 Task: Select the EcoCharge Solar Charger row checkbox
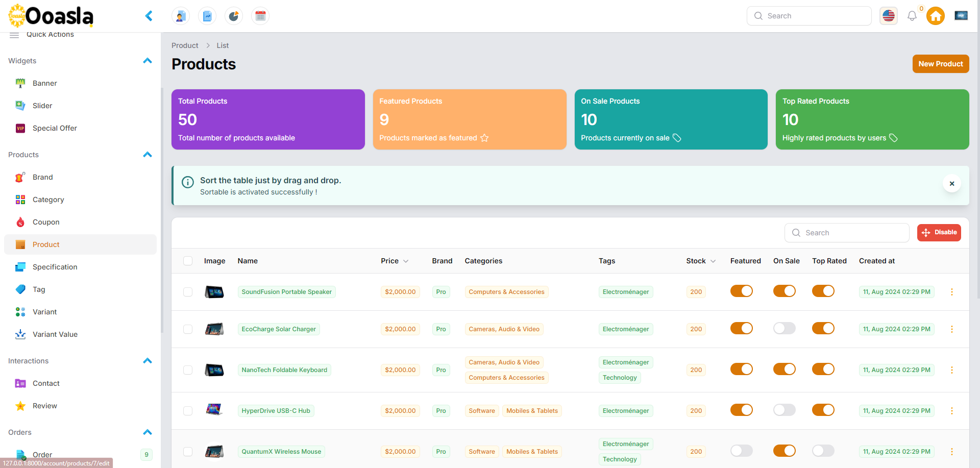pyautogui.click(x=188, y=329)
